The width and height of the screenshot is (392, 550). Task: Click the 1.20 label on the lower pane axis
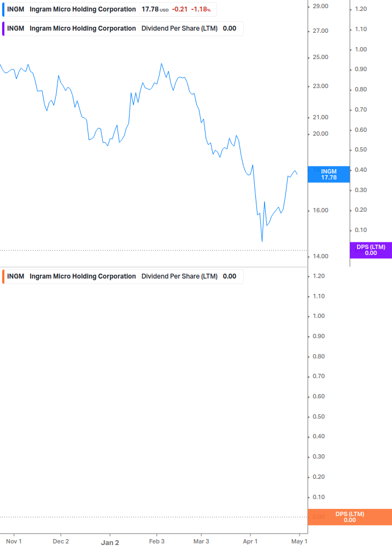(x=319, y=276)
